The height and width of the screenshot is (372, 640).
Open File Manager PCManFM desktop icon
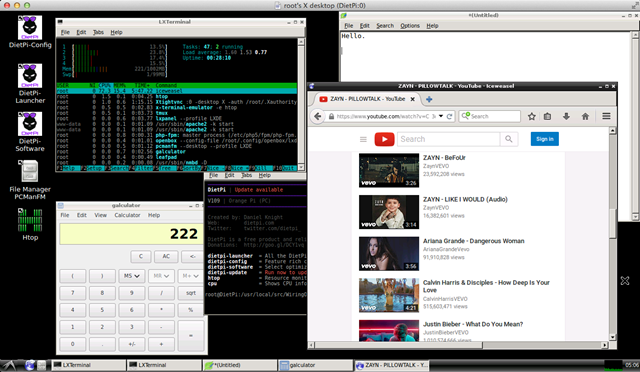coord(30,180)
